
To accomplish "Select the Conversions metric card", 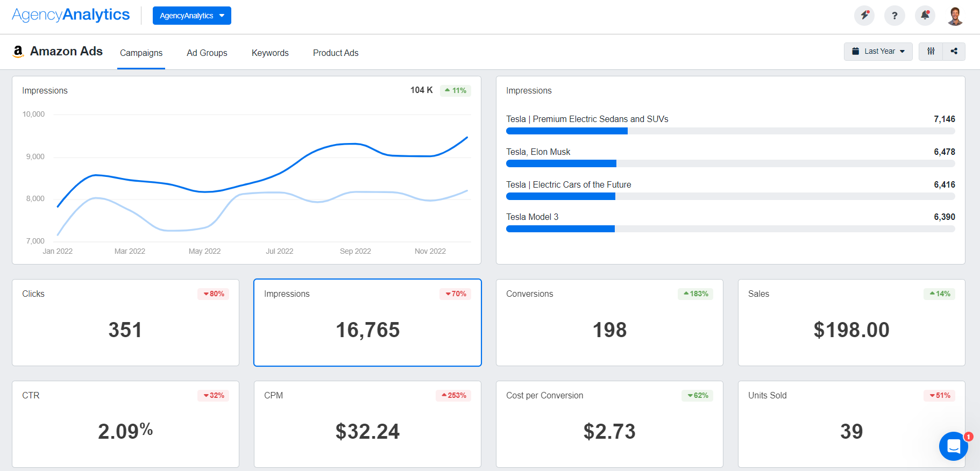I will pyautogui.click(x=609, y=323).
